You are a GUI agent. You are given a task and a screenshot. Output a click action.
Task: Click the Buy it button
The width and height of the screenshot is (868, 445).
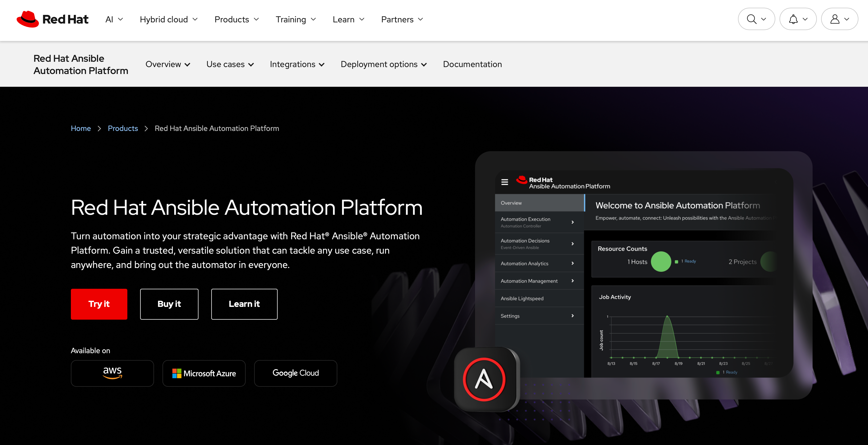(169, 304)
